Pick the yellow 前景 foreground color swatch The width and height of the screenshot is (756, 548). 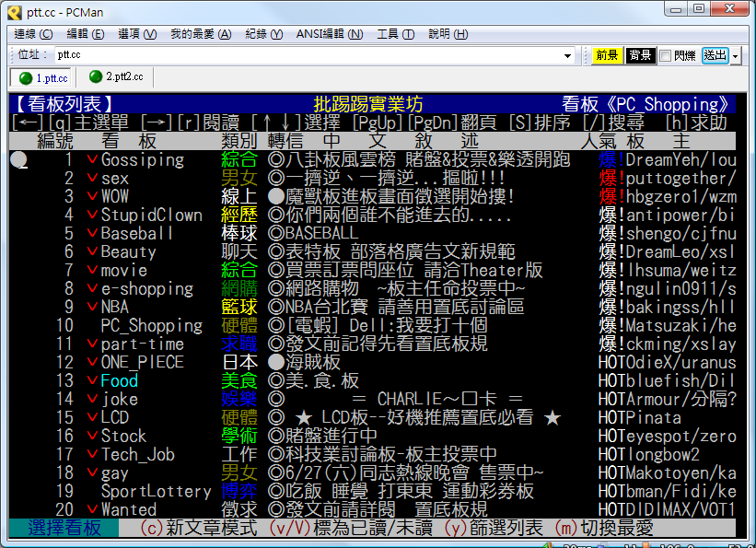click(x=607, y=55)
